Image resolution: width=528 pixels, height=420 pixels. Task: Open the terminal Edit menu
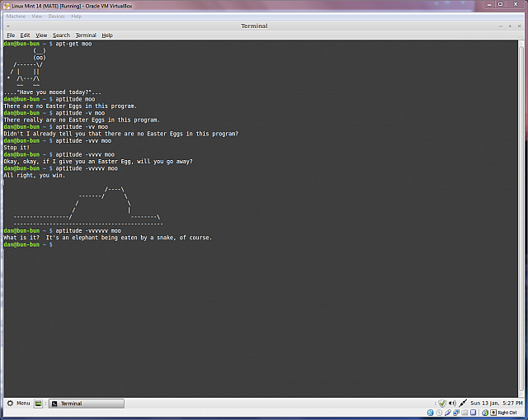26,35
